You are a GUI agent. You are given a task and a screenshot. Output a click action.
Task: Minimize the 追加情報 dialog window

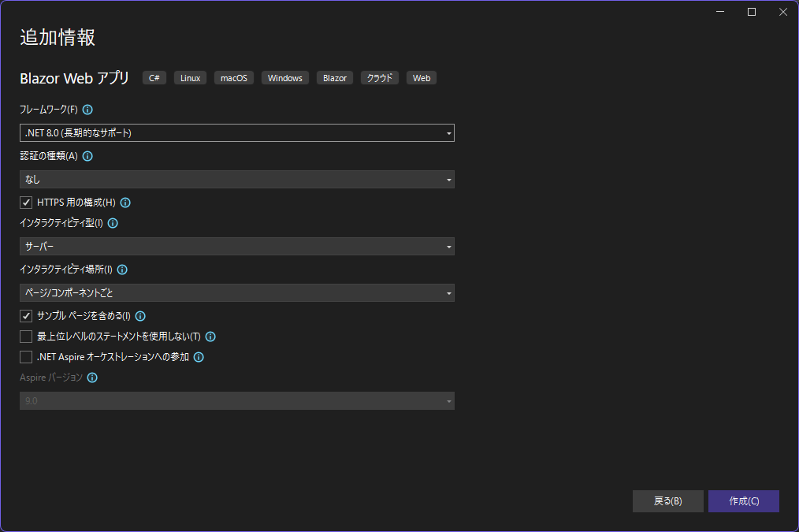pos(720,12)
